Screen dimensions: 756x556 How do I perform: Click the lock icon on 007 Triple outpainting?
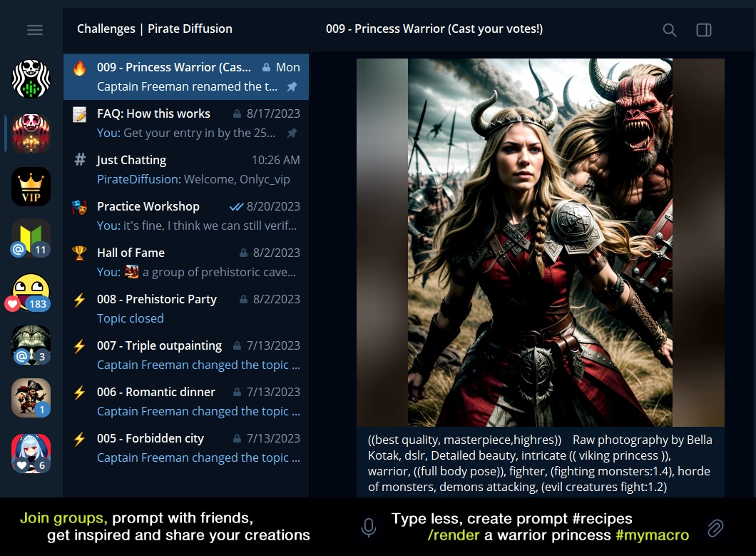pyautogui.click(x=237, y=345)
